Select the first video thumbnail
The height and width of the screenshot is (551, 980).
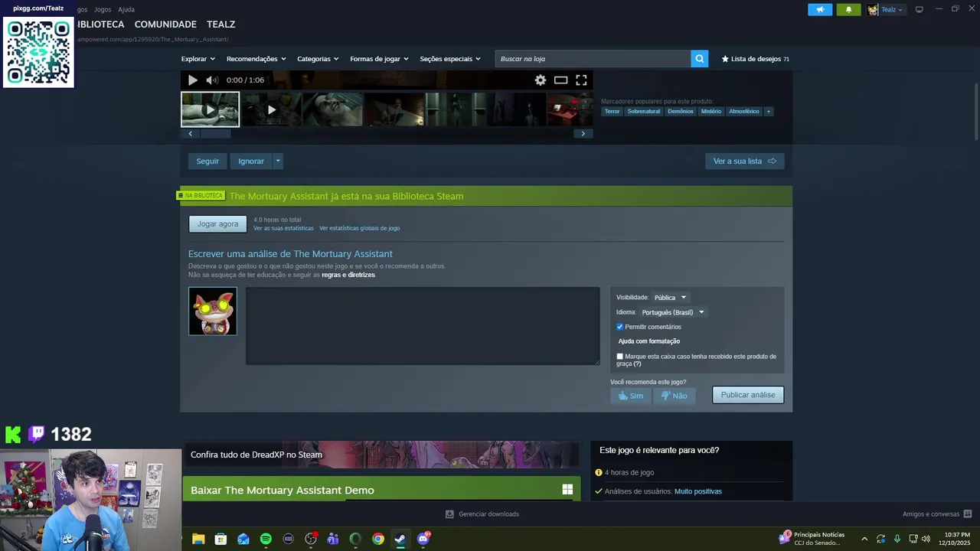pyautogui.click(x=210, y=109)
